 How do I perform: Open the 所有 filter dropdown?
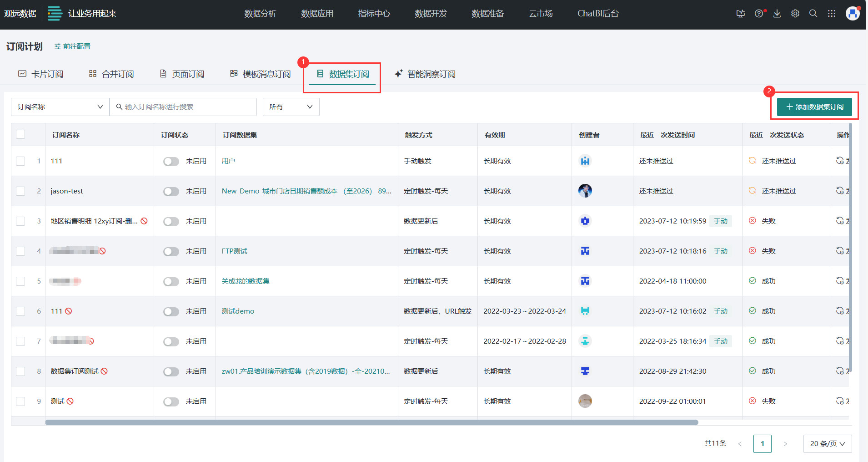(291, 107)
